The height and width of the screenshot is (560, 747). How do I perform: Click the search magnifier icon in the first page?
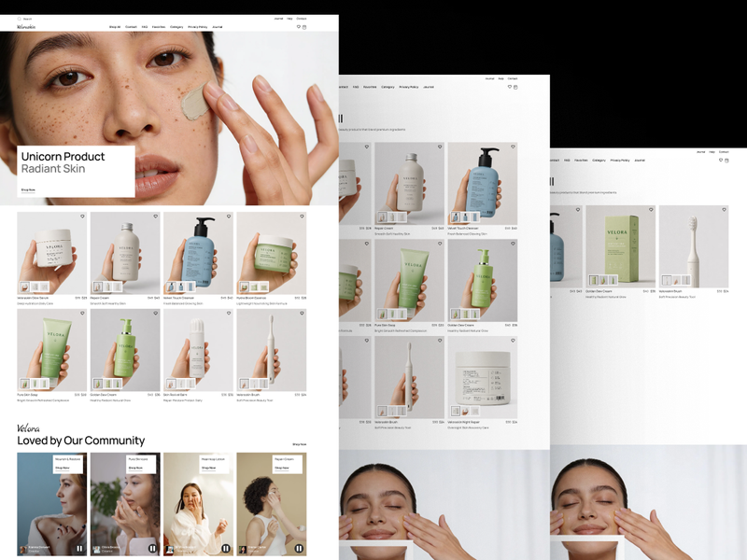(19, 19)
